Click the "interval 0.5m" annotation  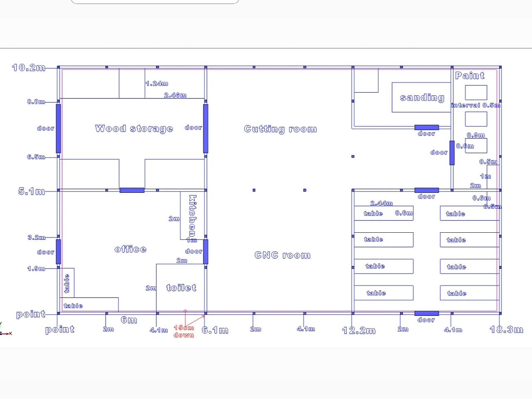click(476, 105)
